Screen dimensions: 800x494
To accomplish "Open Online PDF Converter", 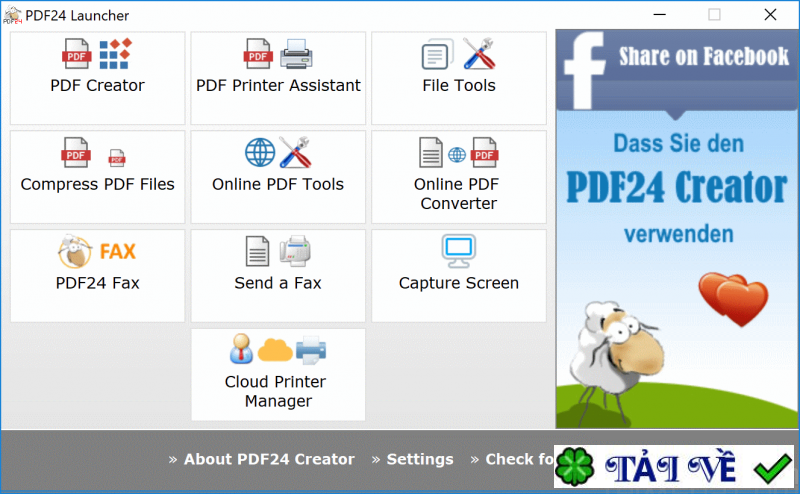I will click(459, 177).
